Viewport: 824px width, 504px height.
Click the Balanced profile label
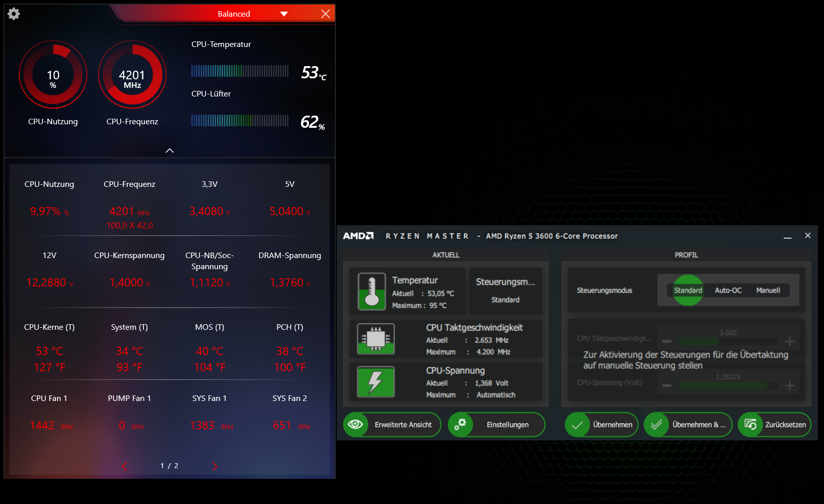coord(234,14)
